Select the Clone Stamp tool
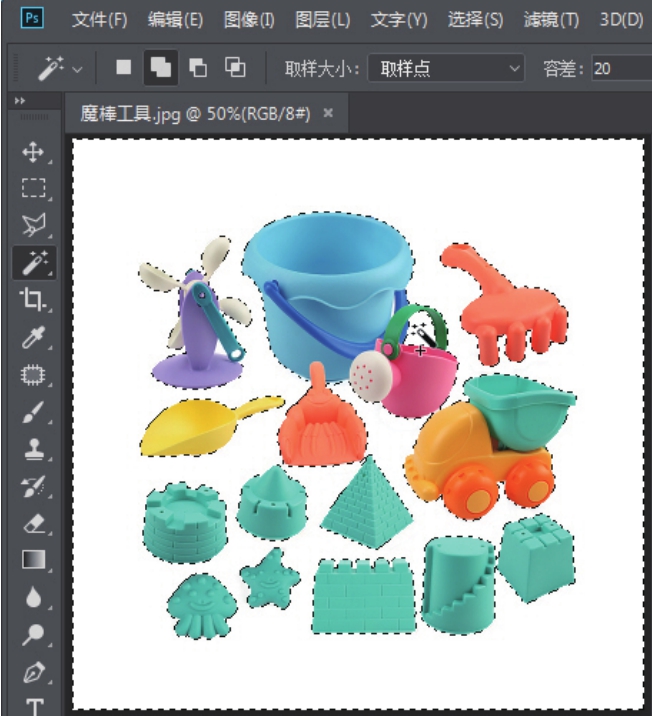The width and height of the screenshot is (652, 716). click(x=34, y=449)
